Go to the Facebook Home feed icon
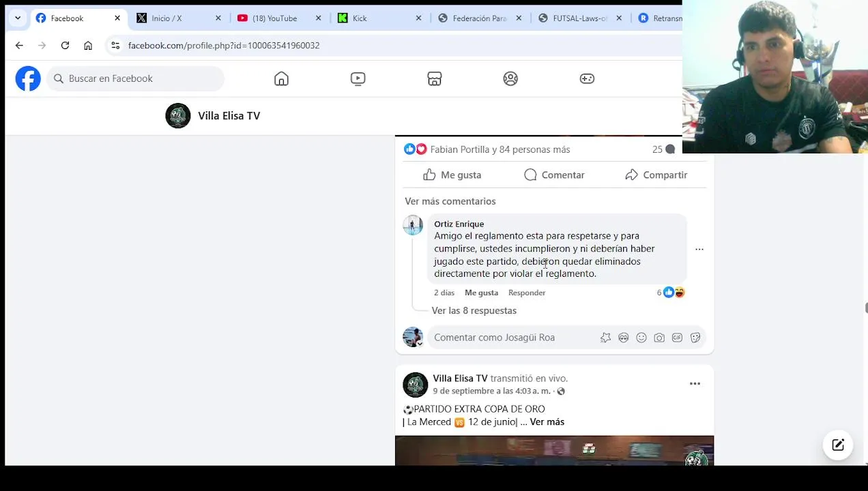The image size is (868, 491). pyautogui.click(x=281, y=78)
